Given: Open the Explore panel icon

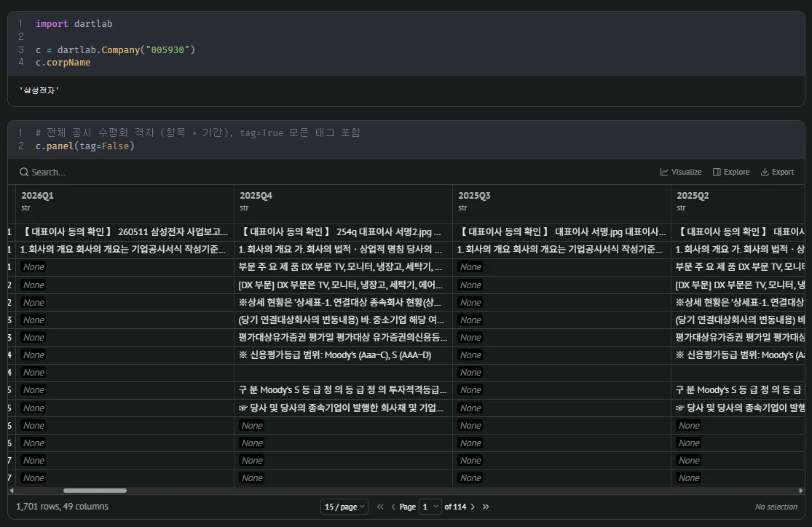Looking at the screenshot, I should (x=717, y=172).
